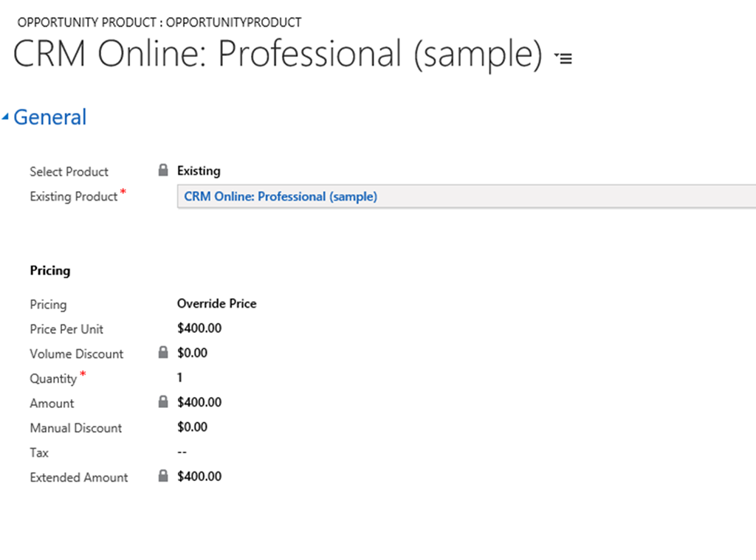The height and width of the screenshot is (560, 756).
Task: Select the Quantity value 1
Action: pos(180,378)
